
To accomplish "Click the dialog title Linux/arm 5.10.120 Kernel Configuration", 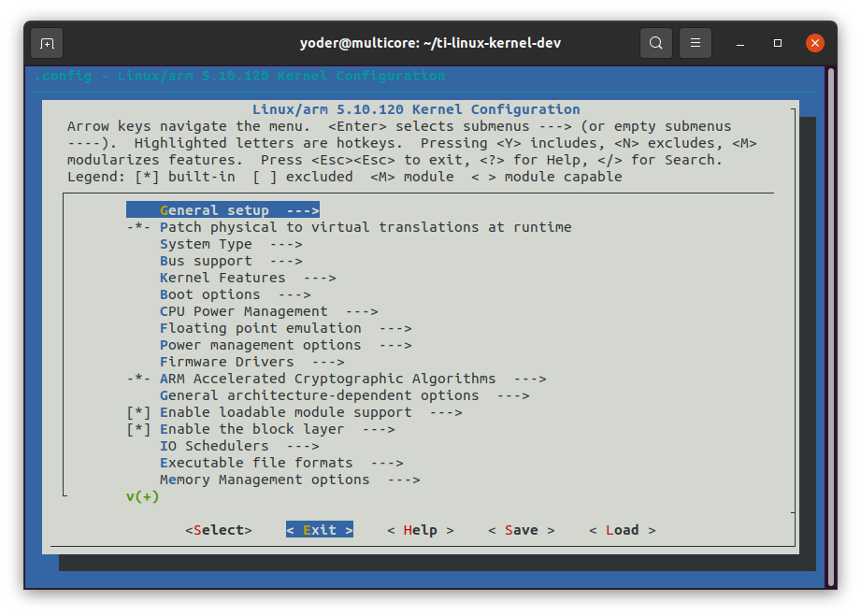I will click(416, 109).
